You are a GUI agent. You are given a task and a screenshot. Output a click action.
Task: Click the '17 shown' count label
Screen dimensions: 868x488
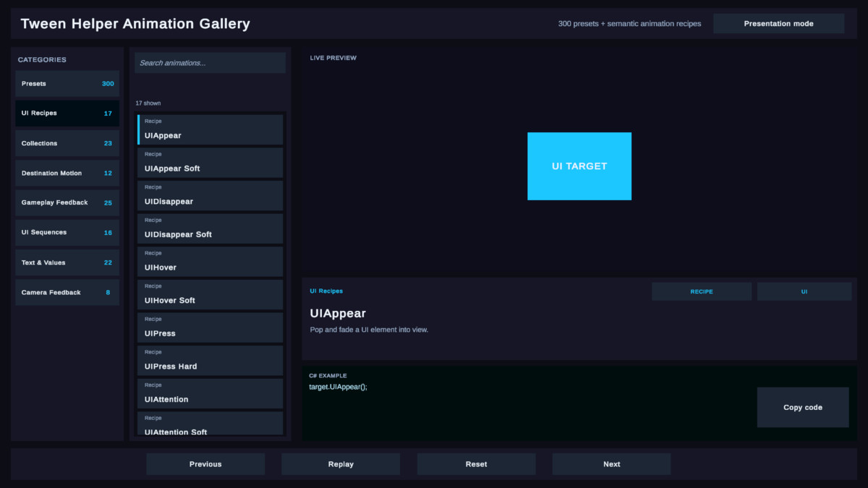[148, 103]
